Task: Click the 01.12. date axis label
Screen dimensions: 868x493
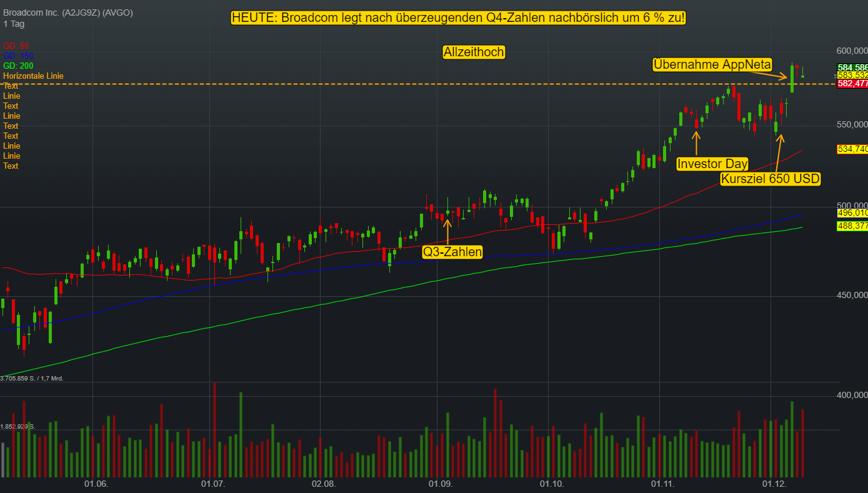Action: 774,484
